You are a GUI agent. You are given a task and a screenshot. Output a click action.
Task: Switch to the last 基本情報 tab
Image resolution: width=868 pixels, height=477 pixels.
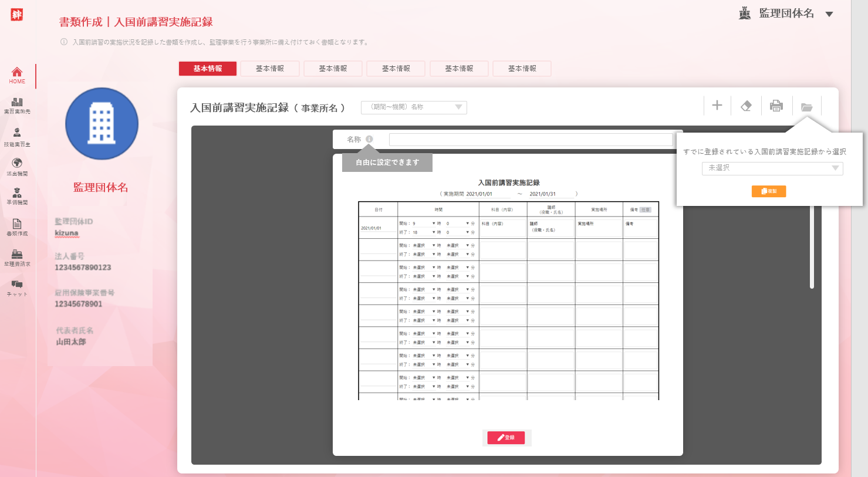522,69
